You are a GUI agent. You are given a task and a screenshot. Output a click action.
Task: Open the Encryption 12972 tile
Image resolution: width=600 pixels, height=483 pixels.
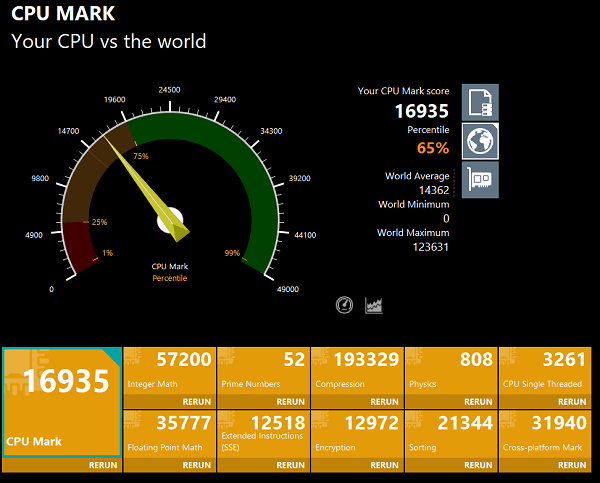(x=357, y=434)
